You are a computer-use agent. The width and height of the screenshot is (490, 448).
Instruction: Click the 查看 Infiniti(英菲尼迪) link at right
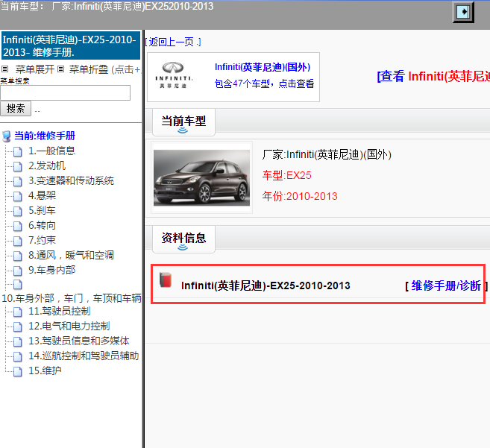(433, 77)
